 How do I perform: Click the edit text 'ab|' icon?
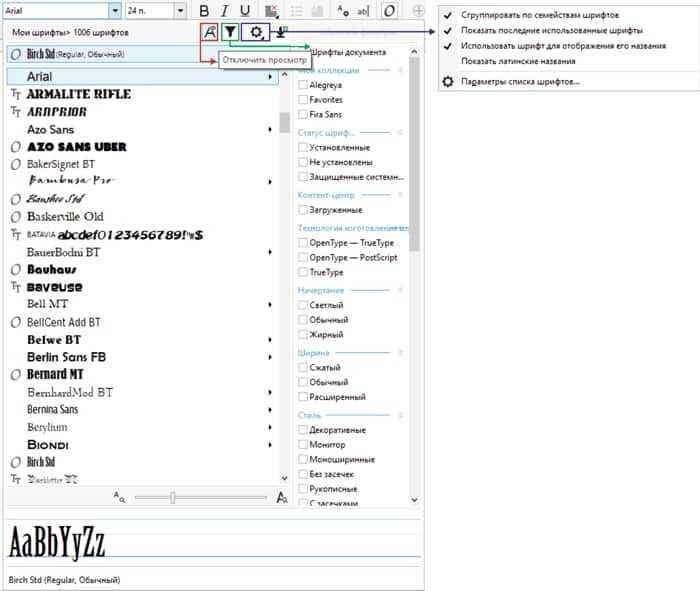coord(363,11)
